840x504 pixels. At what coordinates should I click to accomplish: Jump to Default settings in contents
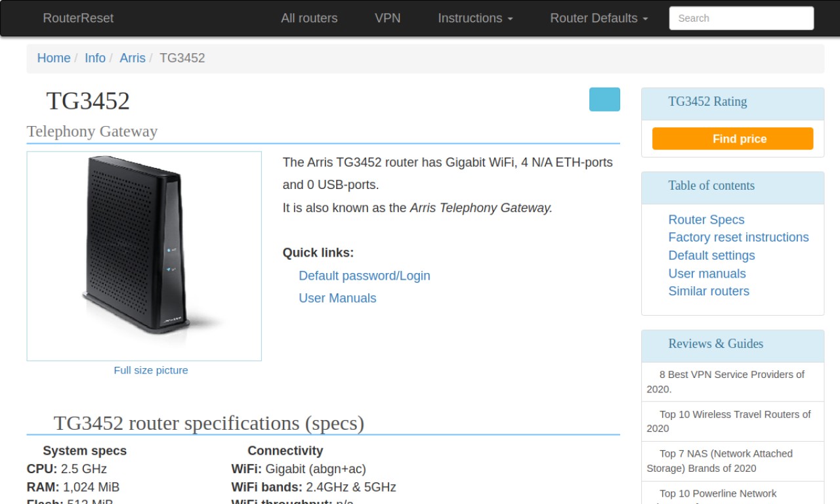click(711, 255)
